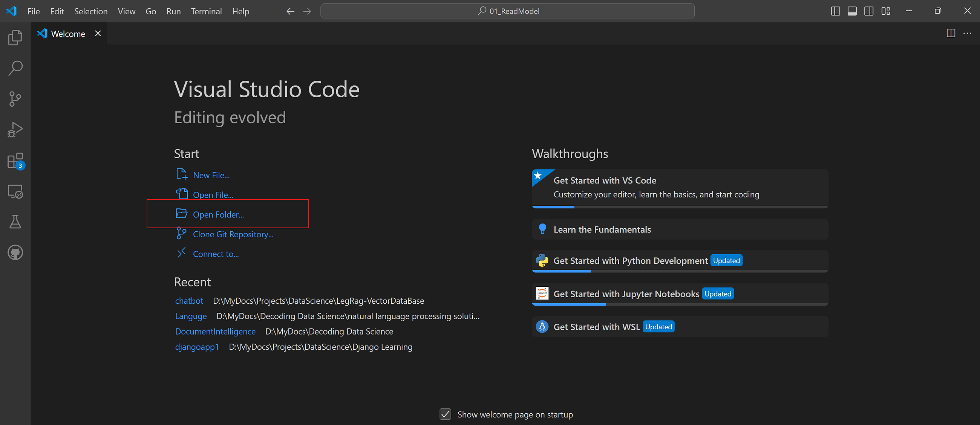Click the Connect to... link

(x=216, y=254)
